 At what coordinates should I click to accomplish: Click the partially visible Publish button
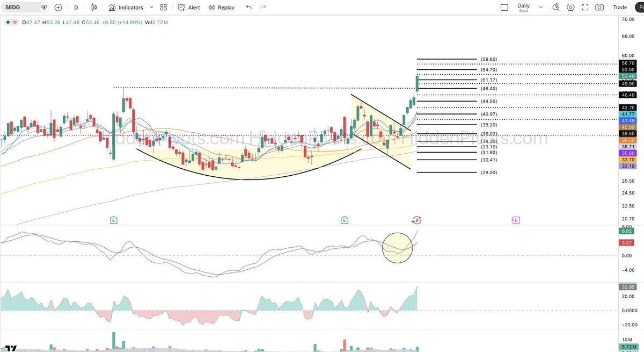click(x=640, y=8)
